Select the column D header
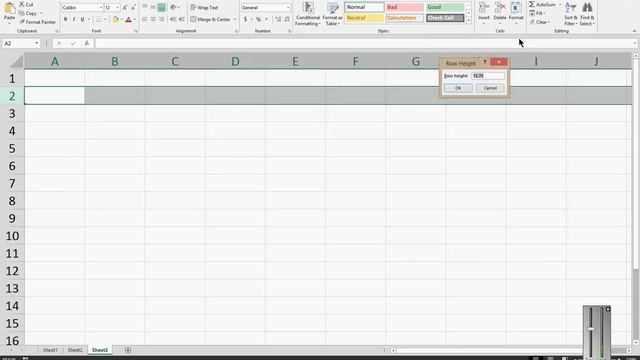Image resolution: width=640 pixels, height=360 pixels. 235,62
